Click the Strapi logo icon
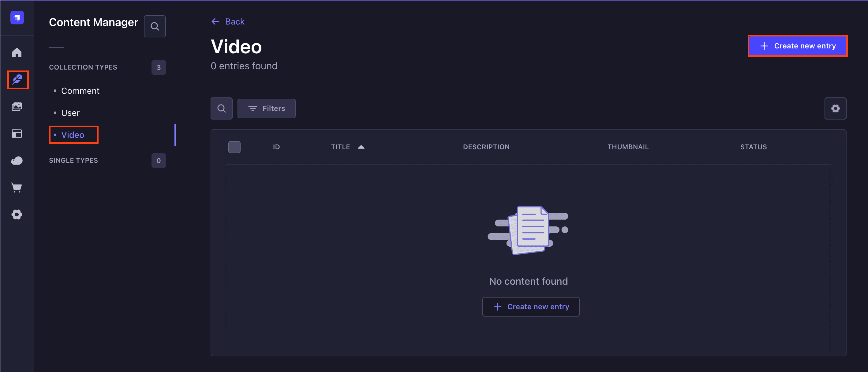Image resolution: width=868 pixels, height=372 pixels. point(17,17)
